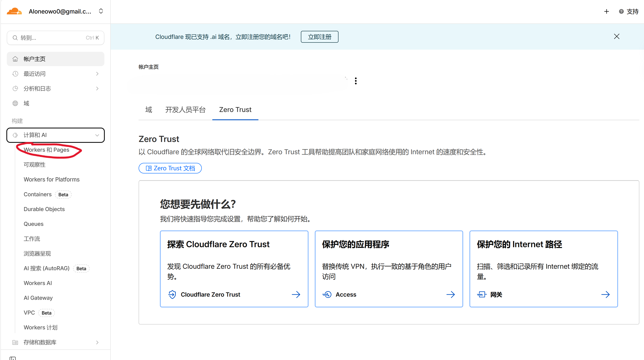The height and width of the screenshot is (360, 644).
Task: Collapse the sidebar with bottom panel icon
Action: click(13, 358)
